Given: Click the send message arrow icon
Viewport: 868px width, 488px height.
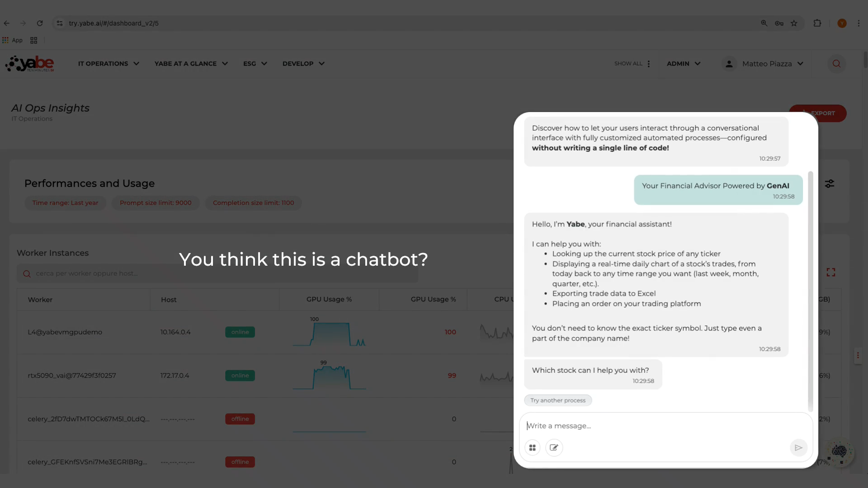Looking at the screenshot, I should [x=798, y=448].
